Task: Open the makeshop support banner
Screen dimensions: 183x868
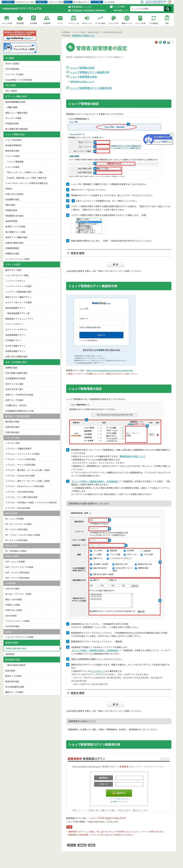Action: (x=20, y=36)
